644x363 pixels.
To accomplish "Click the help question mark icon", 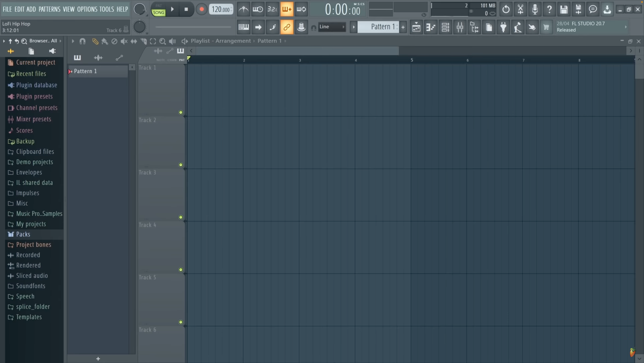I will [x=549, y=9].
